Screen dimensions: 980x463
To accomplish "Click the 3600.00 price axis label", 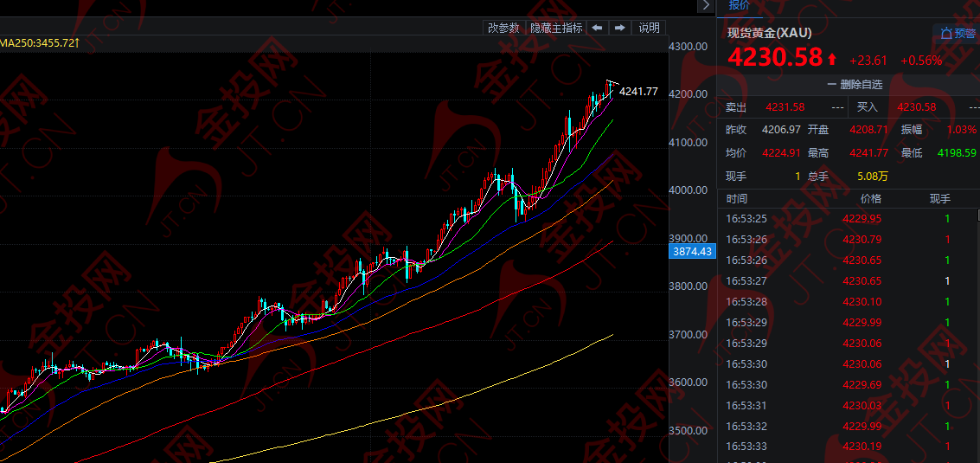I will [688, 383].
